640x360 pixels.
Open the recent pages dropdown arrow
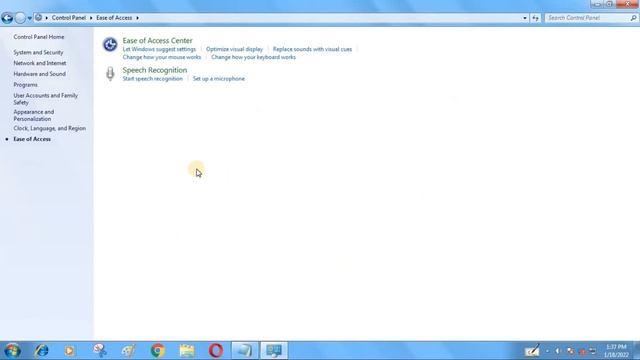[29, 18]
